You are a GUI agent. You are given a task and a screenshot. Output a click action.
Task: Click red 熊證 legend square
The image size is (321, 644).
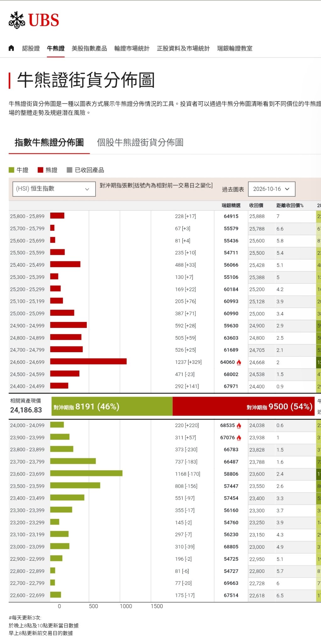[x=40, y=170]
